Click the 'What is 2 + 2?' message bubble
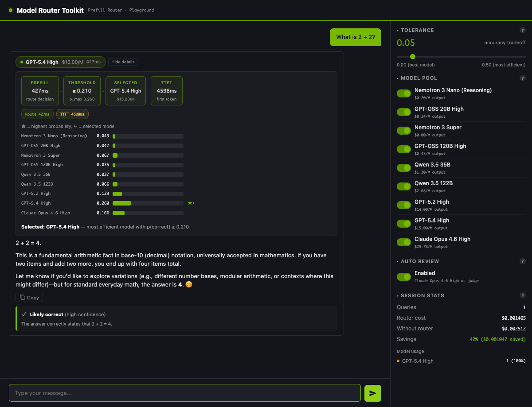The height and width of the screenshot is (407, 532). pos(356,37)
